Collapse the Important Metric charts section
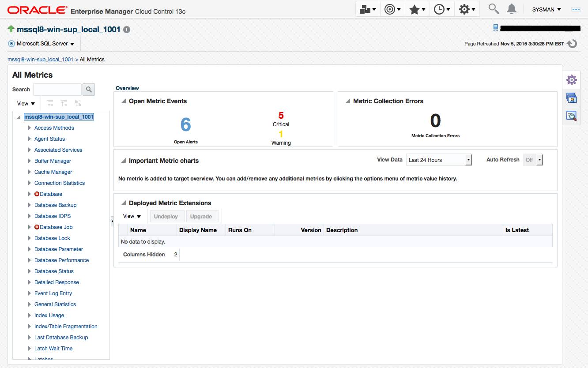Viewport: 588px width, 368px height. coord(124,161)
